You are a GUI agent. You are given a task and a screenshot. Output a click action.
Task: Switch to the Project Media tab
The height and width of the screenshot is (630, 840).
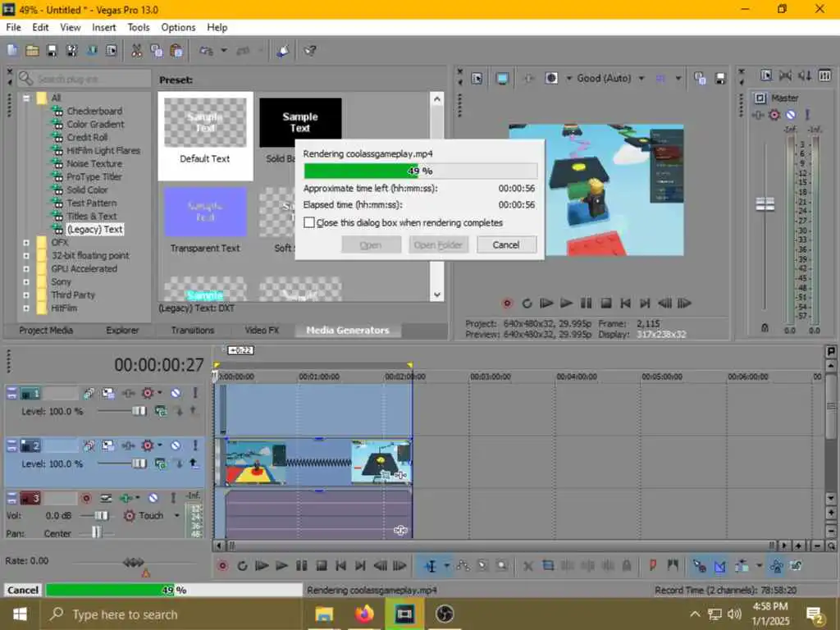point(46,330)
